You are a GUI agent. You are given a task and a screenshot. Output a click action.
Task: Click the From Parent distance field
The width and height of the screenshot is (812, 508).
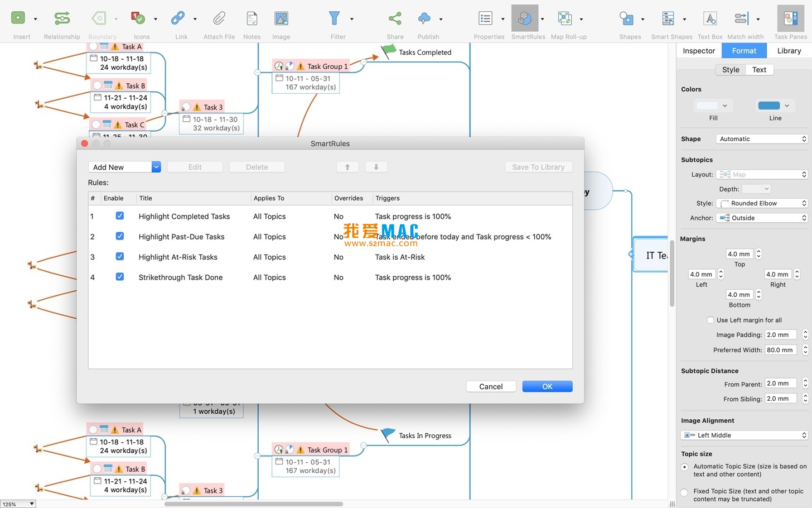click(x=781, y=384)
